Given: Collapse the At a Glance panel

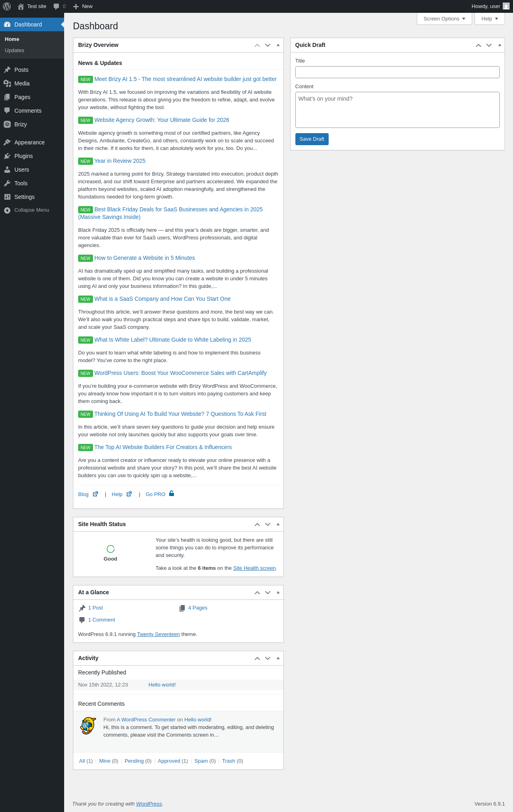Looking at the screenshot, I should [x=278, y=593].
